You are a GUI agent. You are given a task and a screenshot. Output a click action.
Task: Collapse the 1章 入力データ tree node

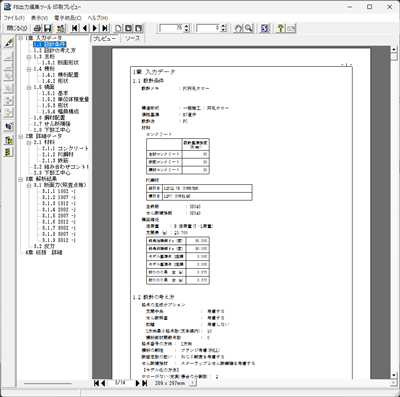coord(21,38)
